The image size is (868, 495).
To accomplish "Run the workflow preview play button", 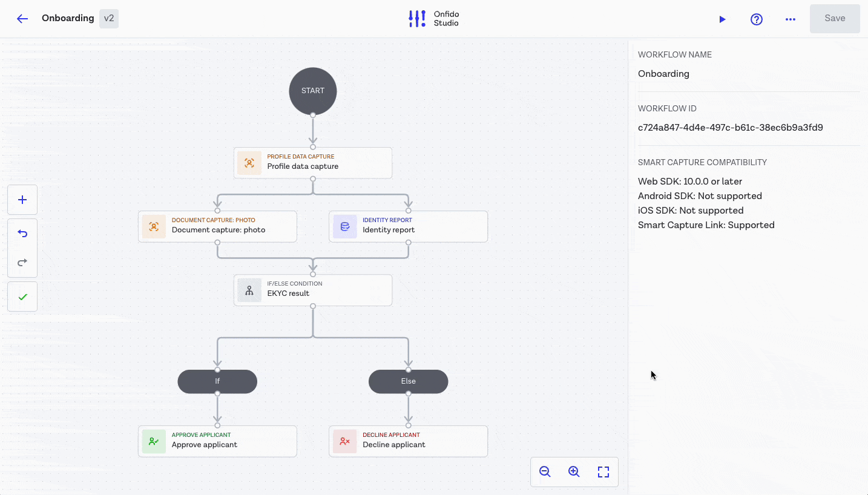I will 722,19.
